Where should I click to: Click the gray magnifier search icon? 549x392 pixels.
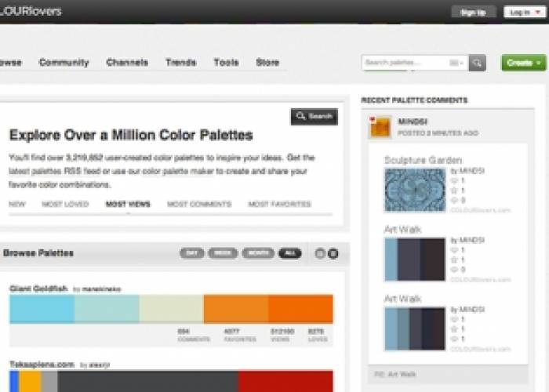(x=477, y=63)
